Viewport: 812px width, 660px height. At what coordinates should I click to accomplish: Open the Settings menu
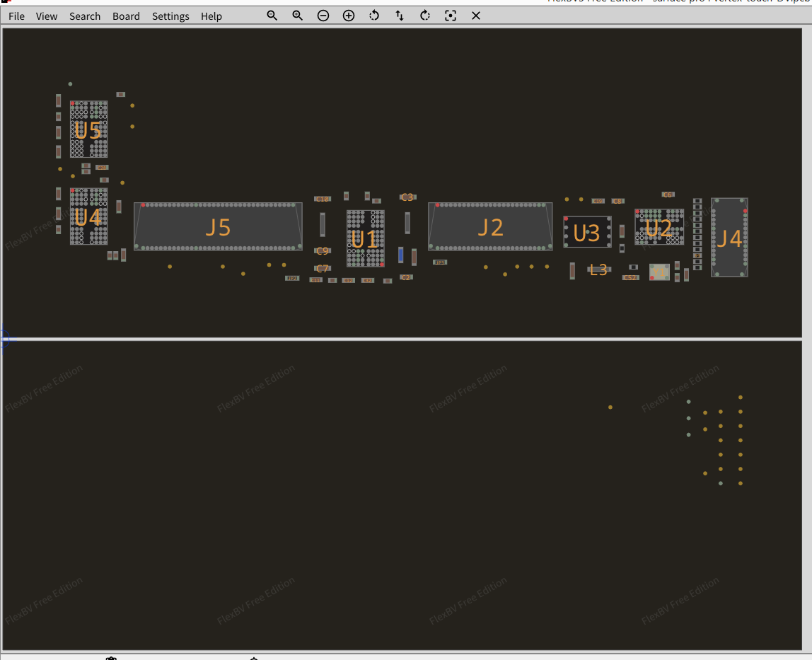point(170,16)
